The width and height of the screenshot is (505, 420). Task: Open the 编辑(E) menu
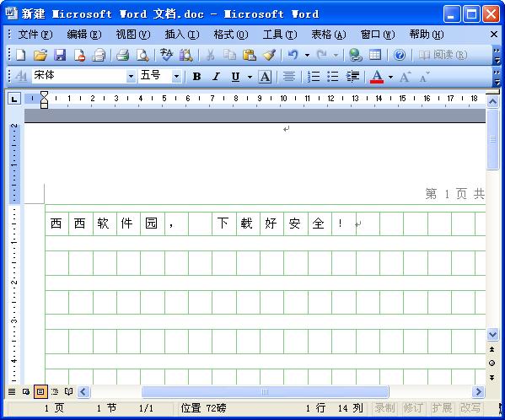pyautogui.click(x=84, y=34)
